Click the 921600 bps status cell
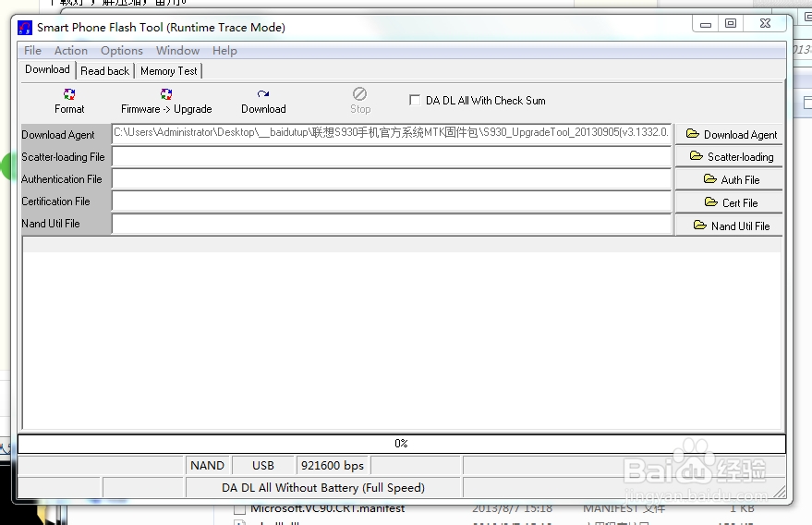This screenshot has height=525, width=812. pyautogui.click(x=333, y=466)
